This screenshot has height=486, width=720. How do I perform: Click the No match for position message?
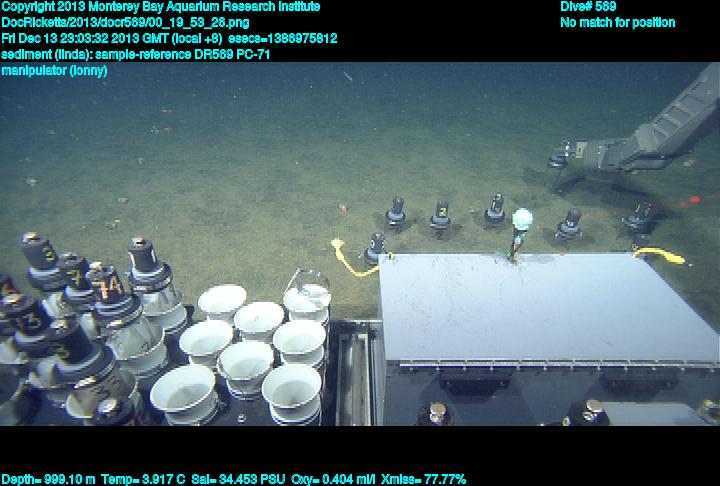coord(618,23)
